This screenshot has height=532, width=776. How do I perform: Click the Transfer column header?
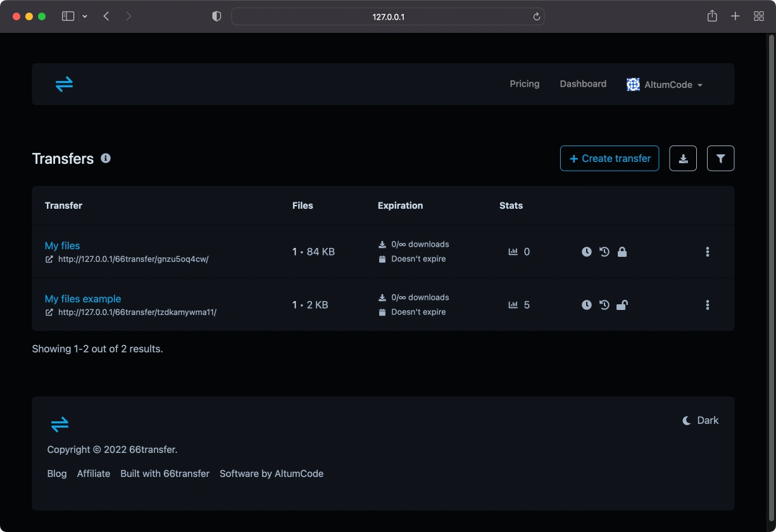tap(63, 206)
